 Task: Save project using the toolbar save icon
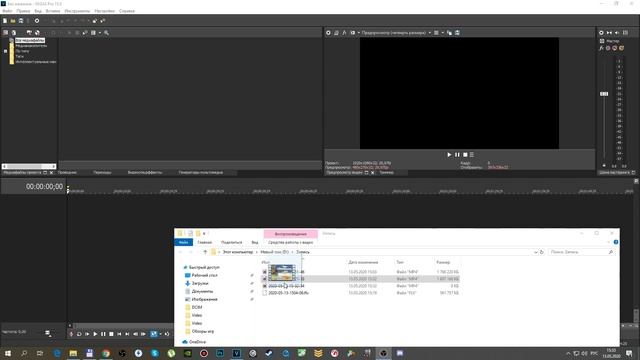(21, 21)
